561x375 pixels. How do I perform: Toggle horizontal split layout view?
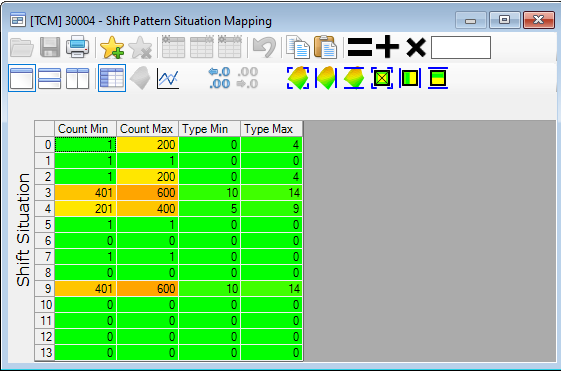(x=49, y=78)
